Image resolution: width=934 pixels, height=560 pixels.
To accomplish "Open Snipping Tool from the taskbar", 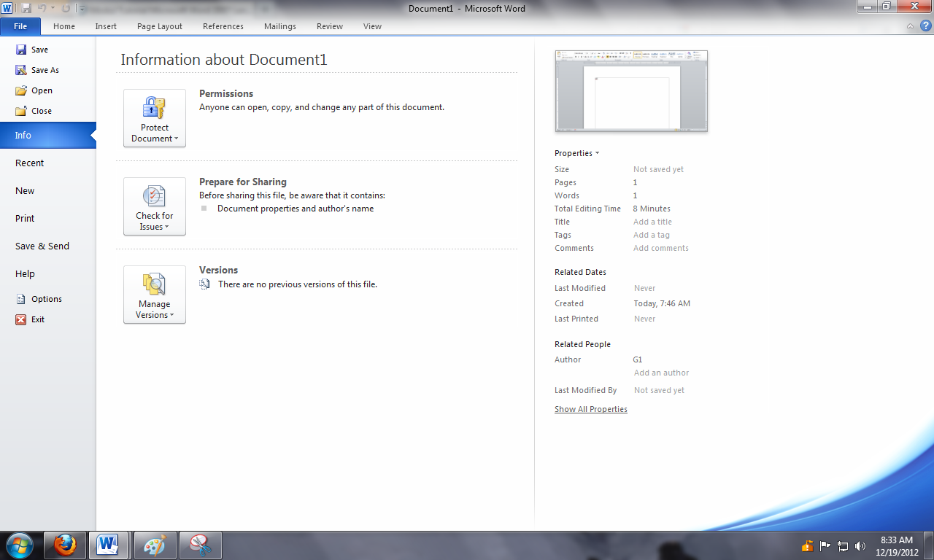I will coord(200,545).
